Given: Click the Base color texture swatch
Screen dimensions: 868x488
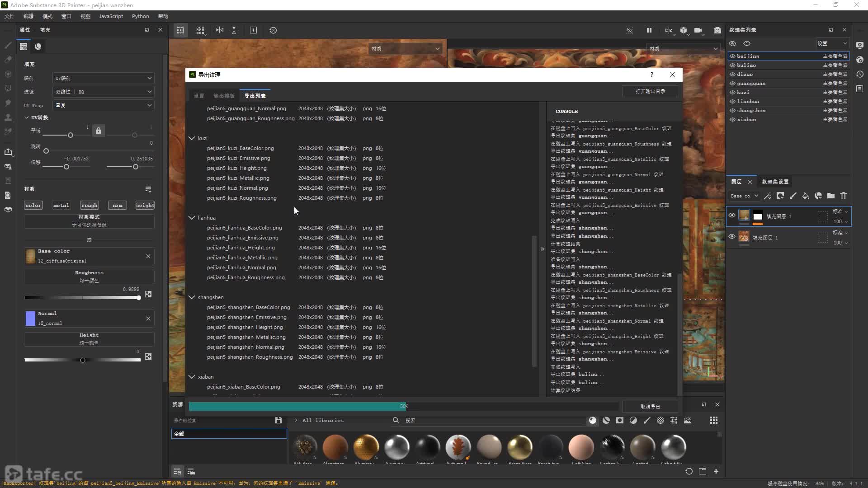Looking at the screenshot, I should [x=30, y=256].
